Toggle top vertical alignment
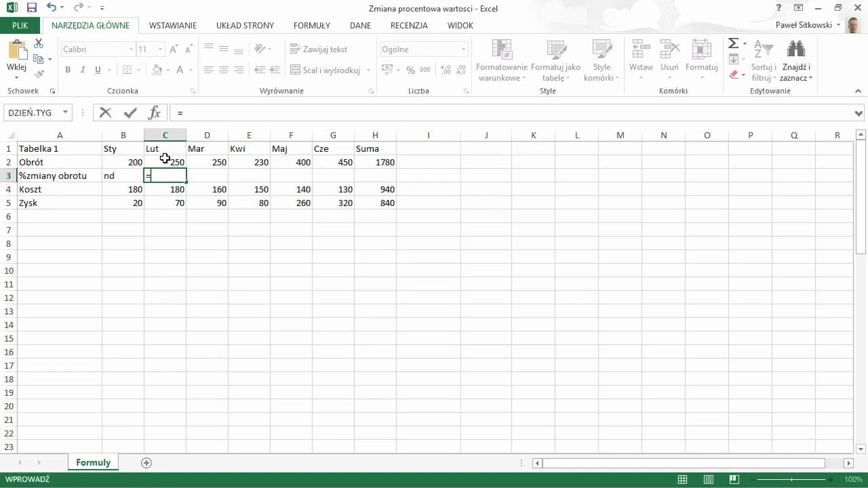 209,49
